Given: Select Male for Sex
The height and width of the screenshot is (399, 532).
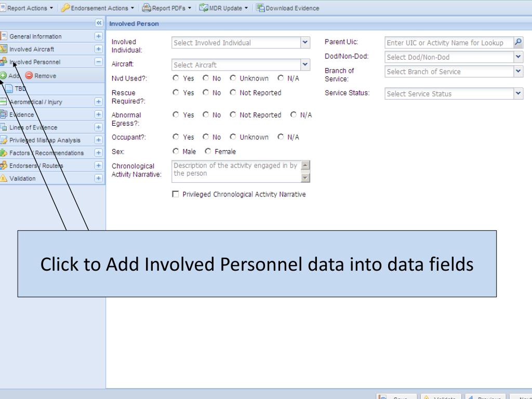Looking at the screenshot, I should [176, 151].
